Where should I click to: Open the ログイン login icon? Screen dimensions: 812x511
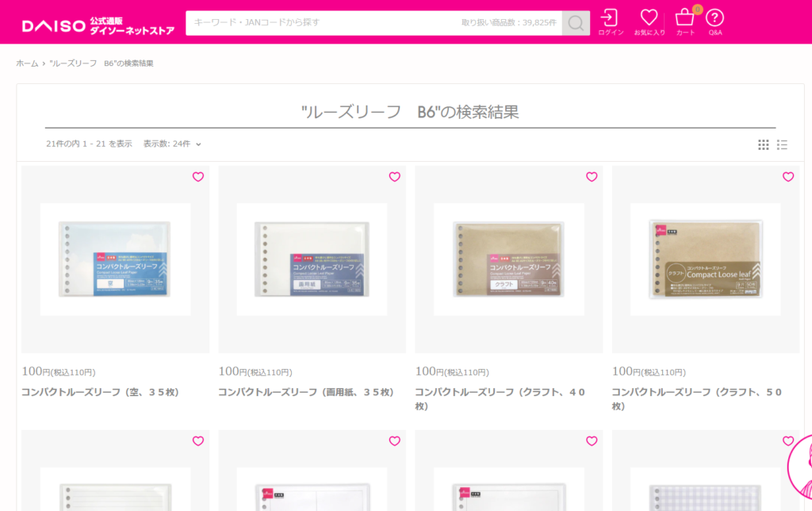(611, 22)
